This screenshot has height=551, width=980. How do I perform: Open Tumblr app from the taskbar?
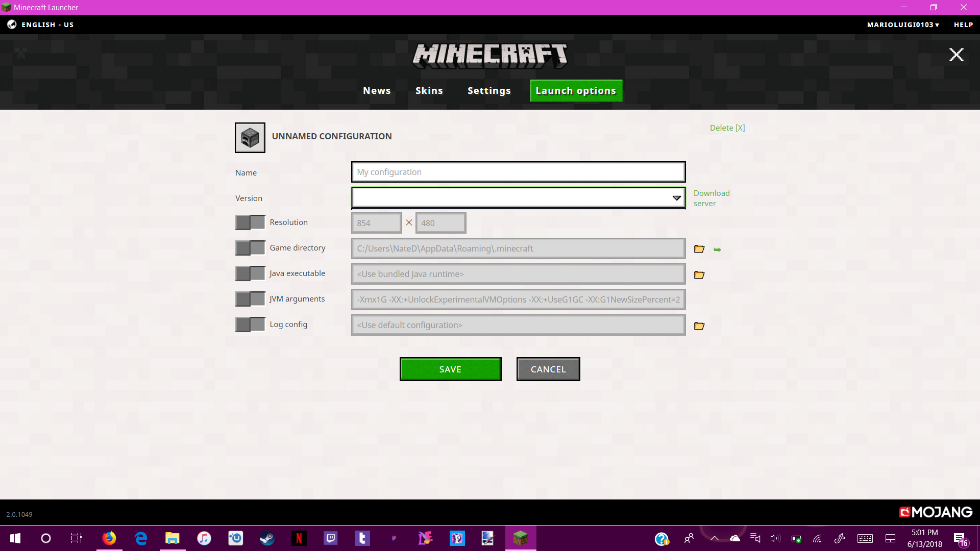[x=362, y=538]
